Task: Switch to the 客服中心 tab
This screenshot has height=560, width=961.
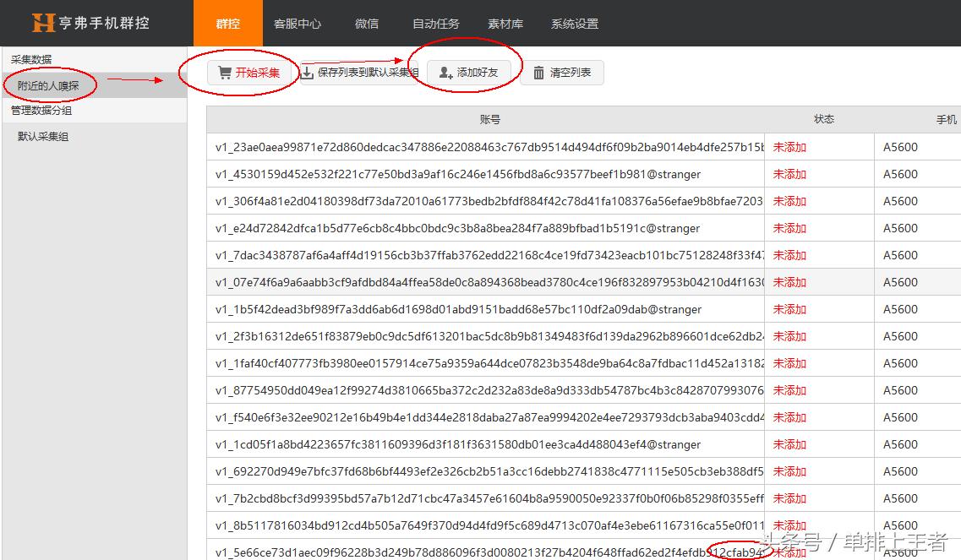Action: pos(298,24)
